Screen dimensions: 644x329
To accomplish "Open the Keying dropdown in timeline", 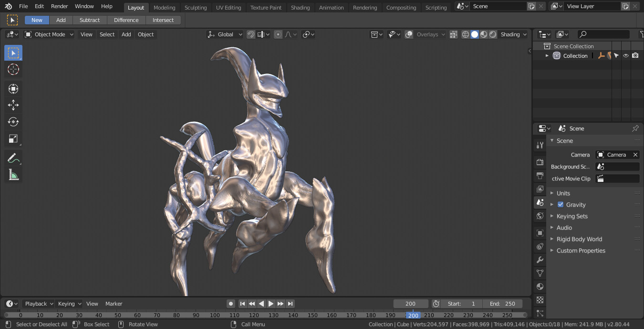I will (69, 304).
